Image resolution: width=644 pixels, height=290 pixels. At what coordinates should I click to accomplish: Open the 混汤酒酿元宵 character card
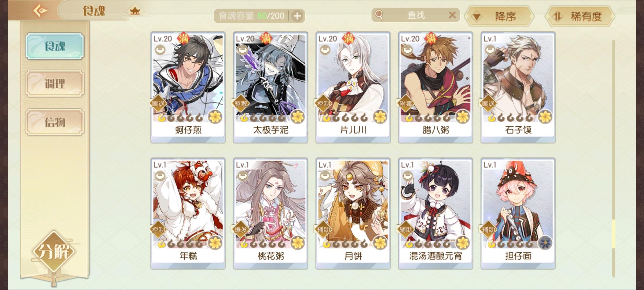point(436,213)
